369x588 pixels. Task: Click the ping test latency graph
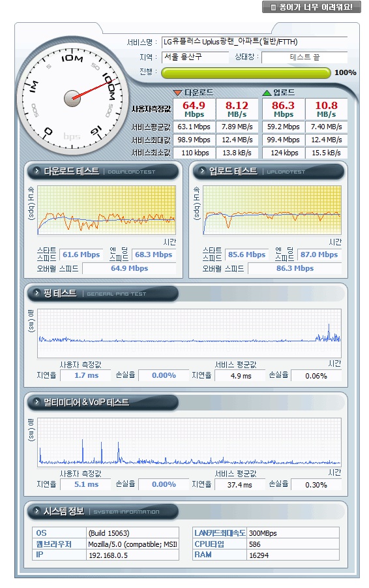(189, 333)
